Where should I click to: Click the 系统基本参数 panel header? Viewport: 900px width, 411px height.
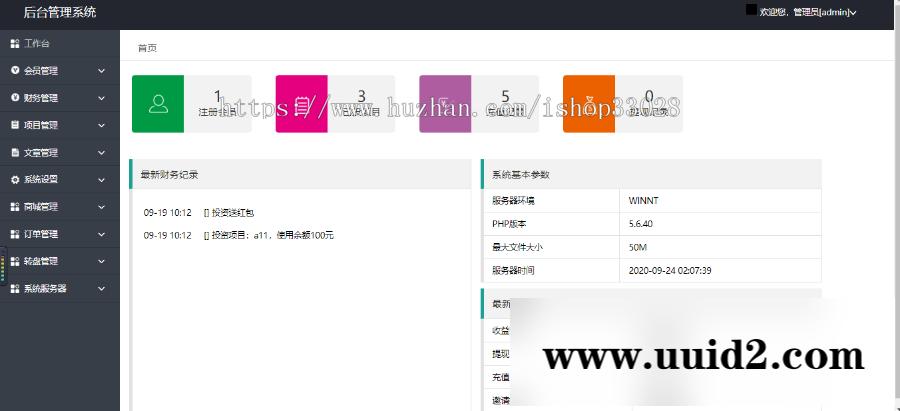click(651, 175)
